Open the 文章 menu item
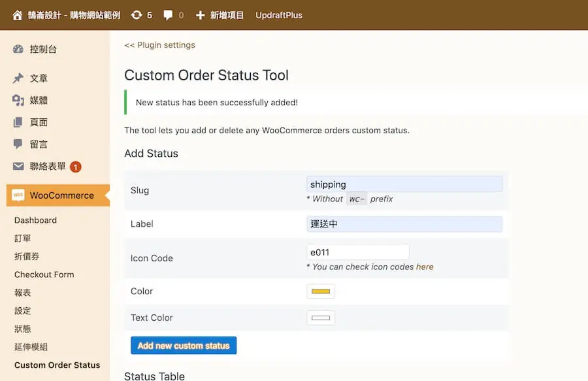The width and height of the screenshot is (588, 381). [x=39, y=78]
